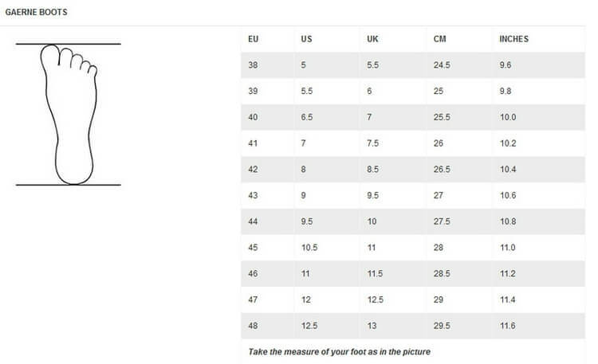Click UK size 12.5 cell

pos(376,299)
